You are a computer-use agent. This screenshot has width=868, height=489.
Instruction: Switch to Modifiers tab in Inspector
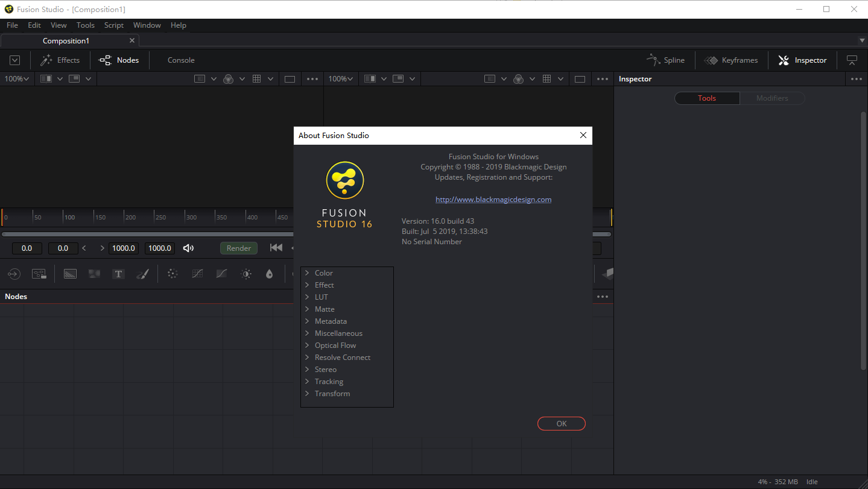tap(772, 98)
